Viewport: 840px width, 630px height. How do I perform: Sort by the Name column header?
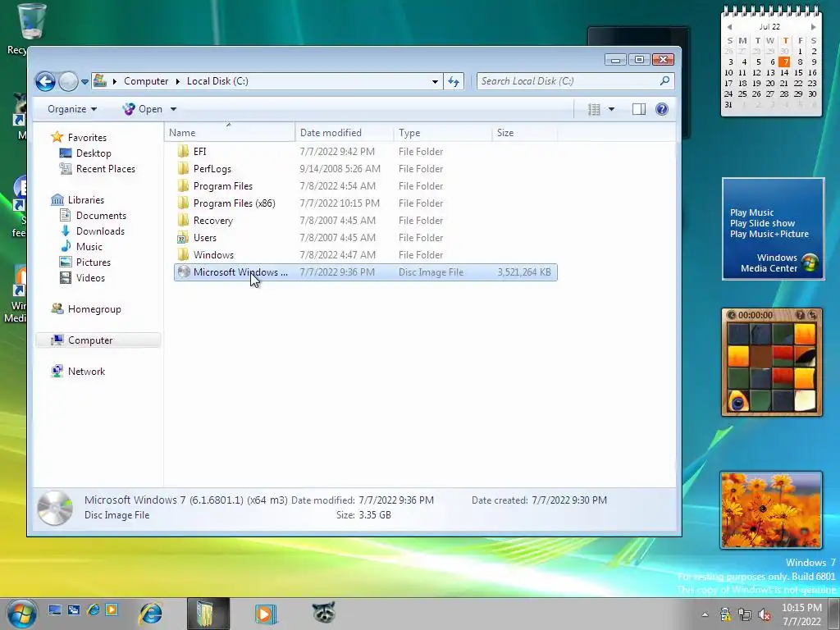230,133
